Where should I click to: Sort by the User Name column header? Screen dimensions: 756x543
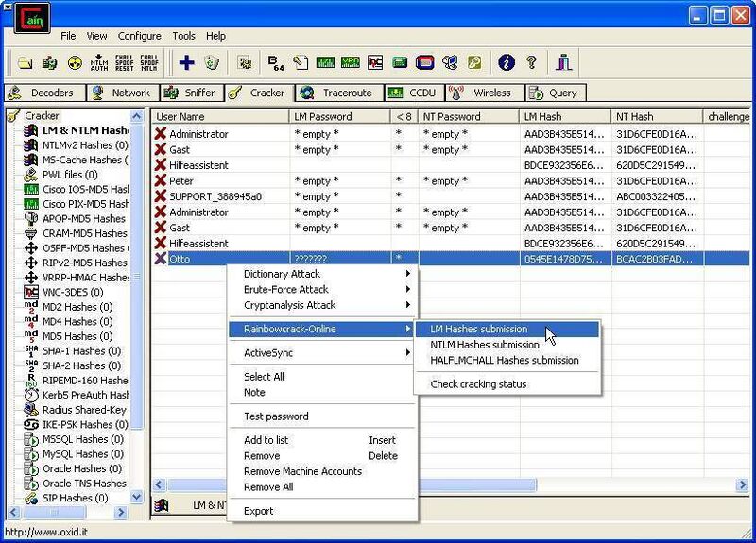click(220, 116)
